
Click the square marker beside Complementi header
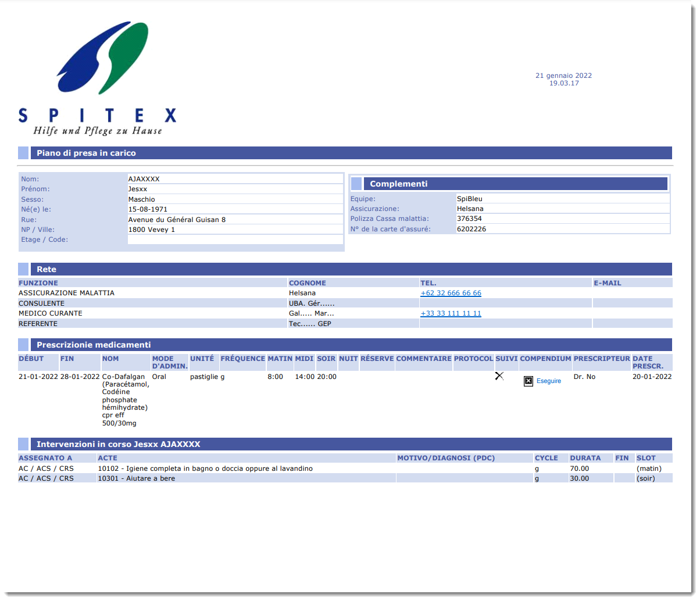point(356,184)
